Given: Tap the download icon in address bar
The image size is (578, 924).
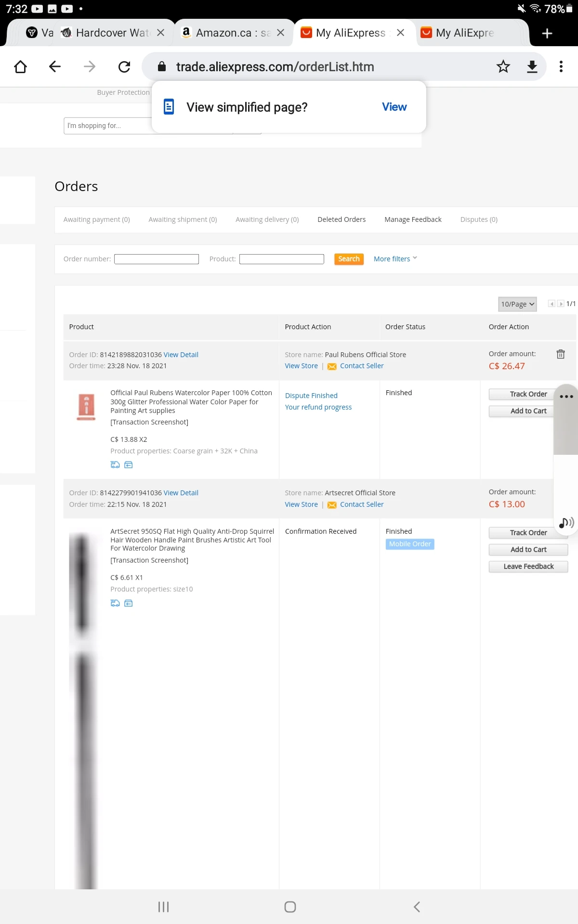Looking at the screenshot, I should coord(532,66).
